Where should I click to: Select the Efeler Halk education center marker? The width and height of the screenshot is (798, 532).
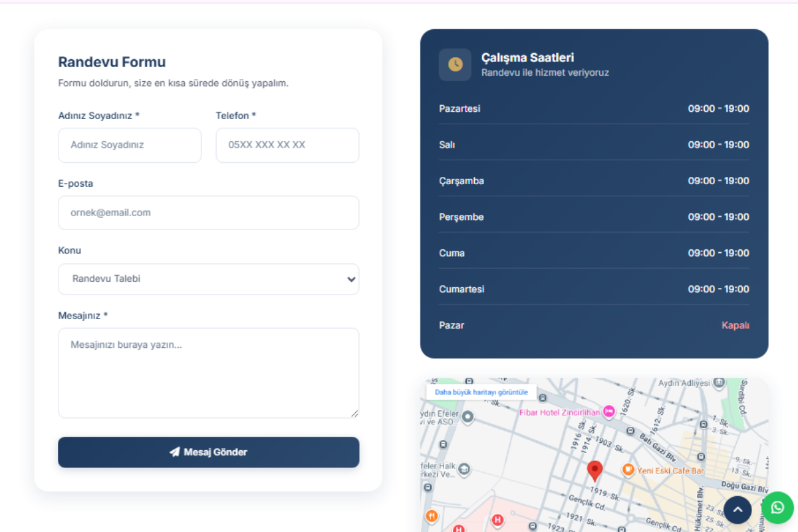[464, 470]
